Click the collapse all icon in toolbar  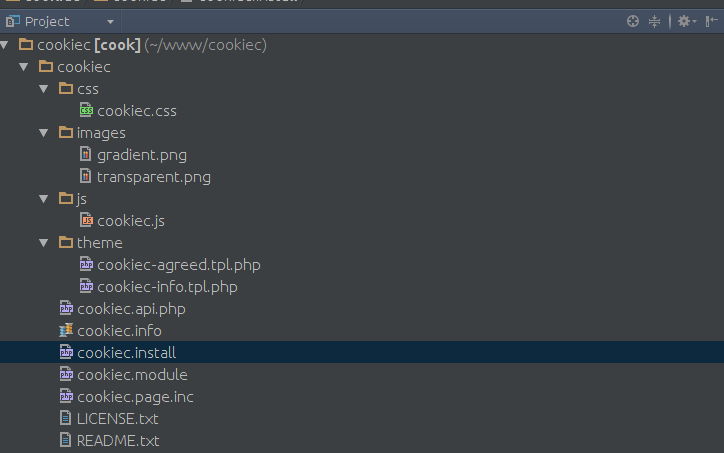point(654,21)
